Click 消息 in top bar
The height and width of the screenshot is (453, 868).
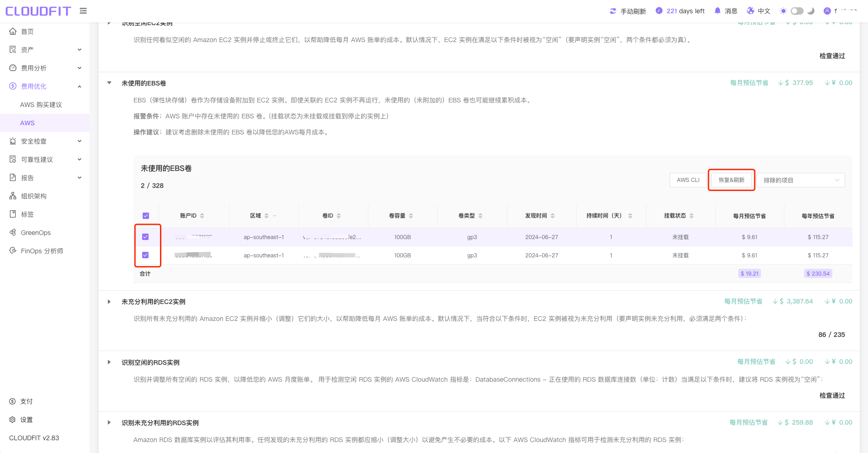point(731,11)
